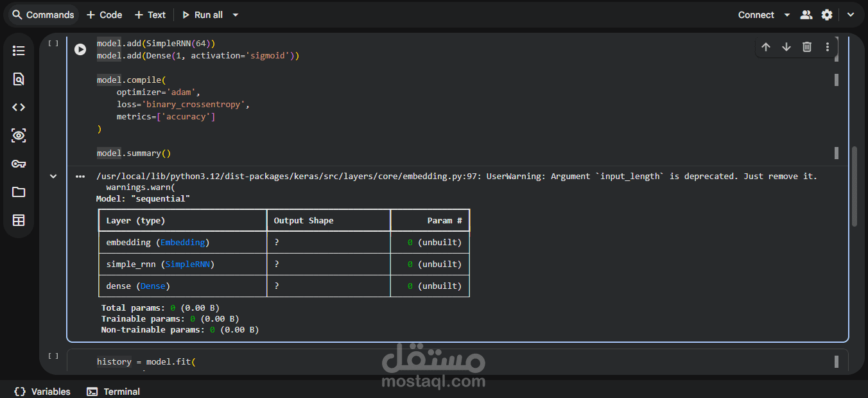Click the simple_rnn (SimpleRNN) table row
The width and height of the screenshot is (868, 398).
[284, 264]
